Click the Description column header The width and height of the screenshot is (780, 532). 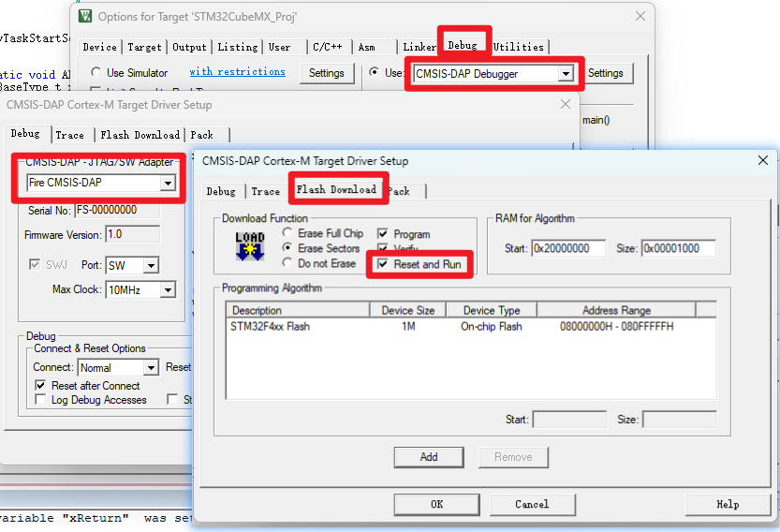click(x=298, y=310)
